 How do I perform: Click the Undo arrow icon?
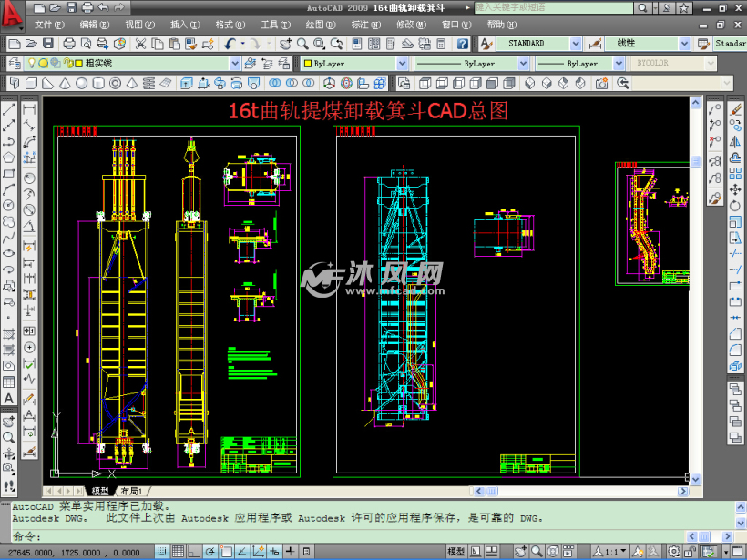tap(230, 43)
